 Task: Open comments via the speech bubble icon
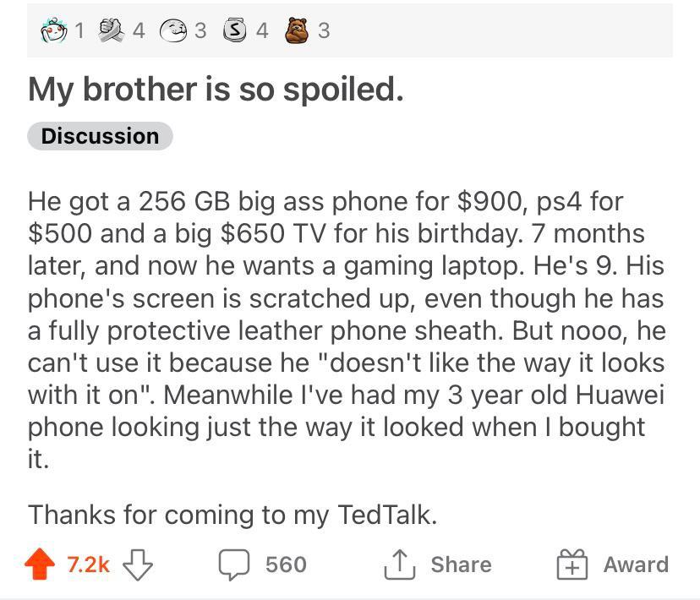click(x=235, y=564)
